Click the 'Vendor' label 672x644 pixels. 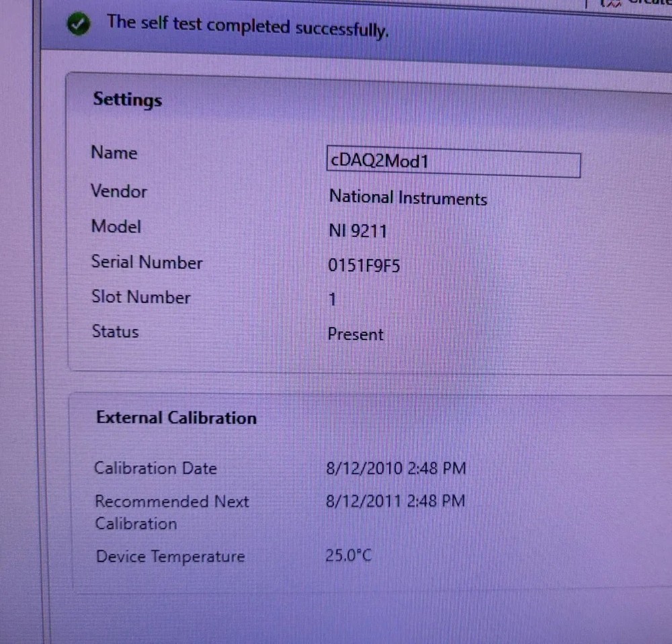point(119,191)
